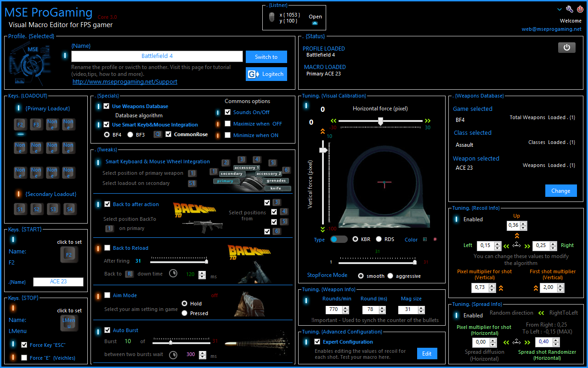Select the S2 secondary loadout key

(x=37, y=209)
